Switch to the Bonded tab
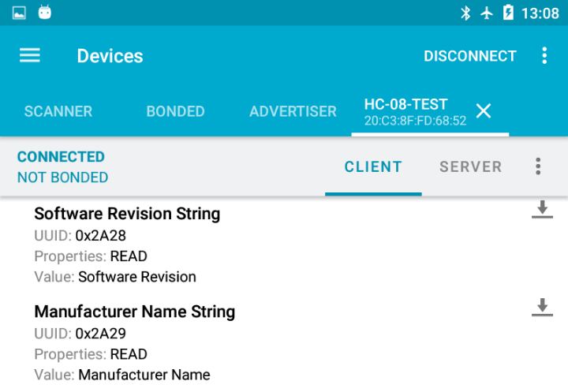Viewport: 568px width, 392px height. click(175, 111)
